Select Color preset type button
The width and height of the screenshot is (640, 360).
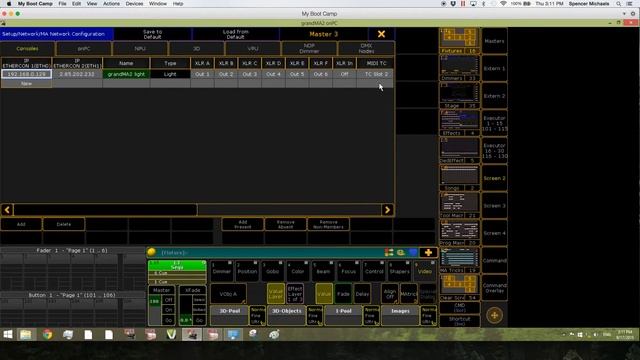298,271
